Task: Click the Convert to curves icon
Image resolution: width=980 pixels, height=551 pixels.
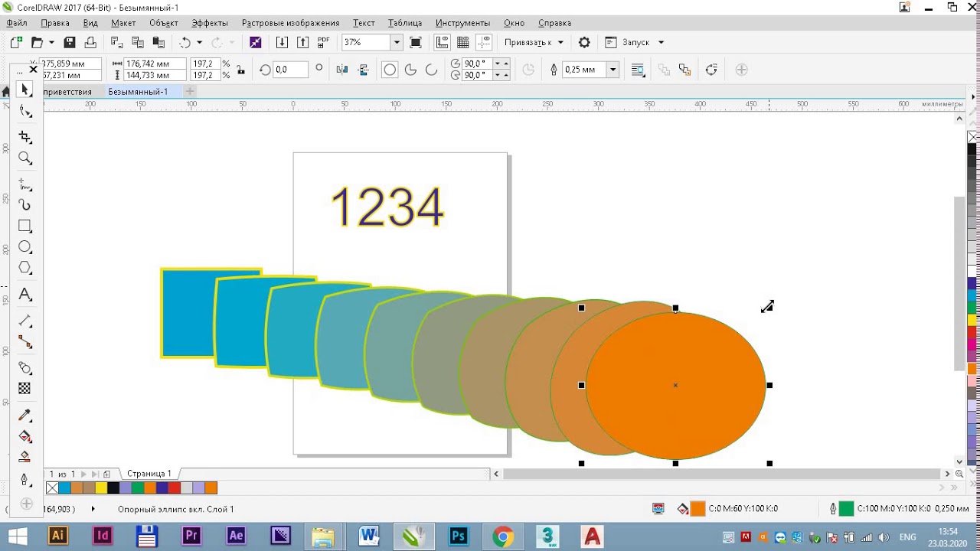Action: (711, 70)
